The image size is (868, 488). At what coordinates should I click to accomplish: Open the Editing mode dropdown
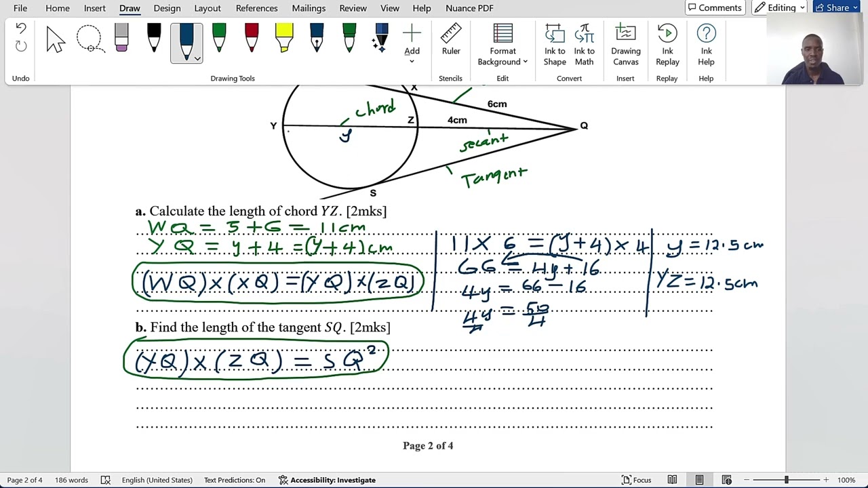(x=781, y=7)
